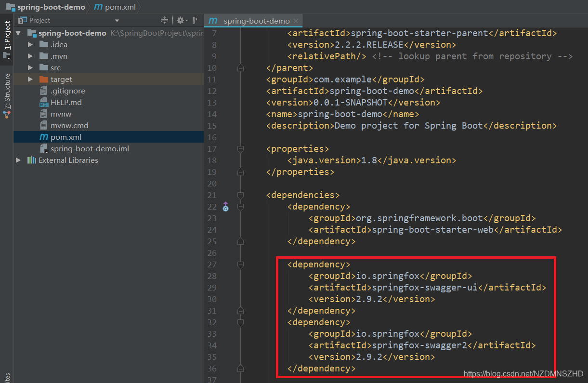Collapse the dependencies block fold at line 21
The image size is (588, 383).
click(240, 195)
